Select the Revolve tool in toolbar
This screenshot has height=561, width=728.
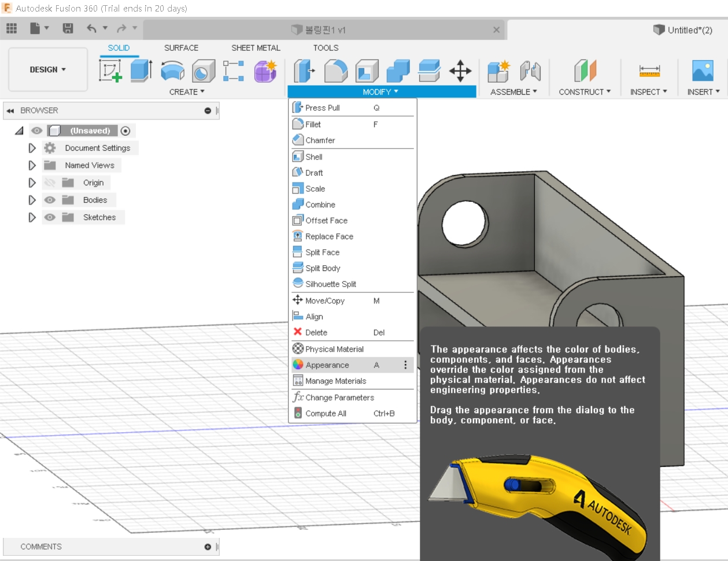point(172,71)
